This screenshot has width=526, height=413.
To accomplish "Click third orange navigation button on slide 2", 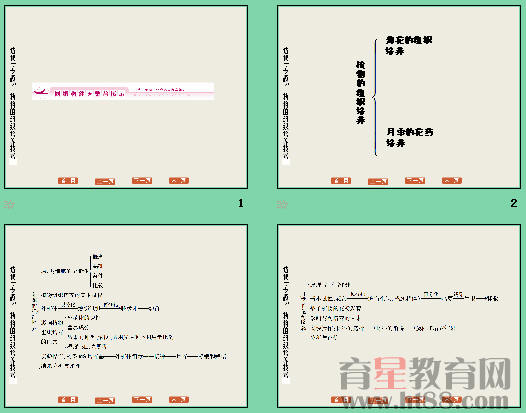I will tap(415, 181).
